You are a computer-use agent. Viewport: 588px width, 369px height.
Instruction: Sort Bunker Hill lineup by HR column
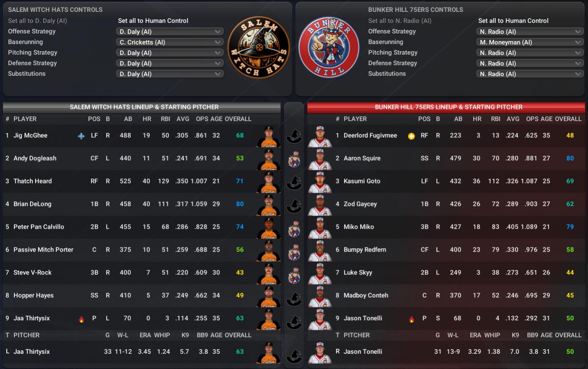(477, 119)
